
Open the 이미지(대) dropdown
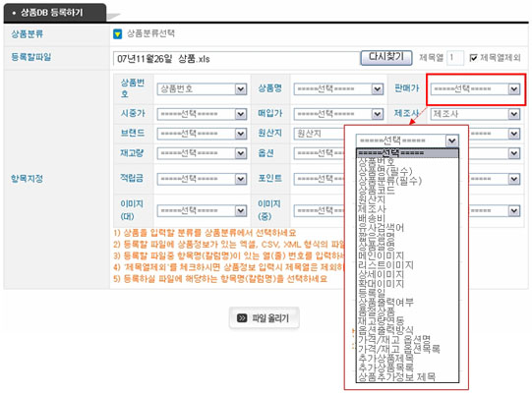(202, 211)
